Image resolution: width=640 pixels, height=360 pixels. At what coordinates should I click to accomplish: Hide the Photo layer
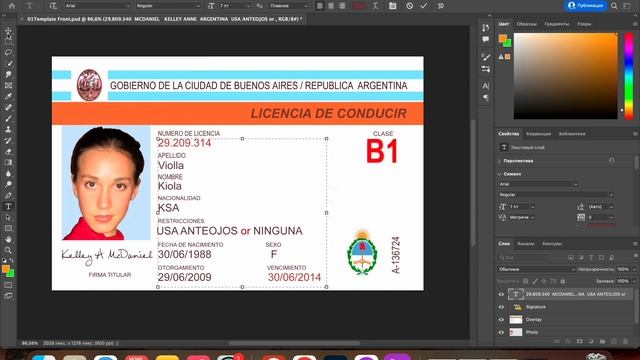tap(501, 332)
